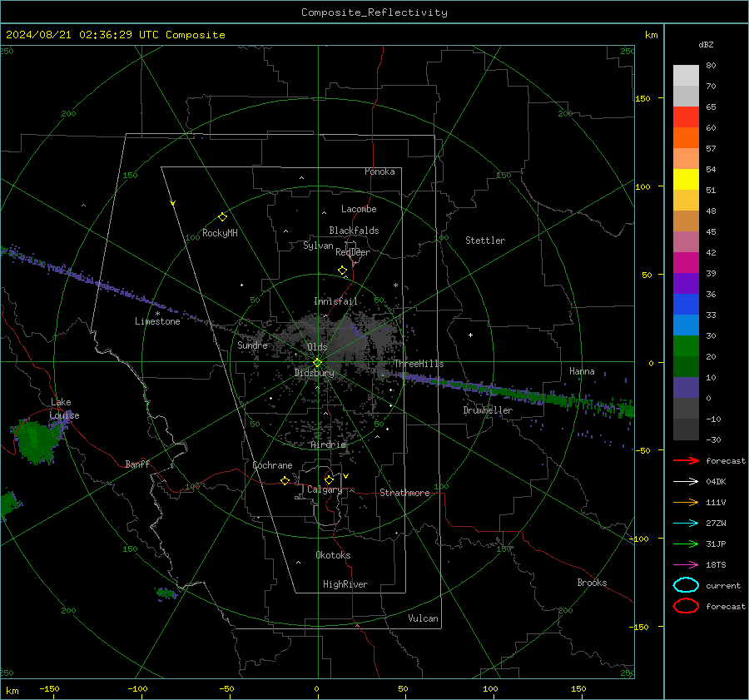
Task: Click the ThreeHills town label
Action: [419, 364]
